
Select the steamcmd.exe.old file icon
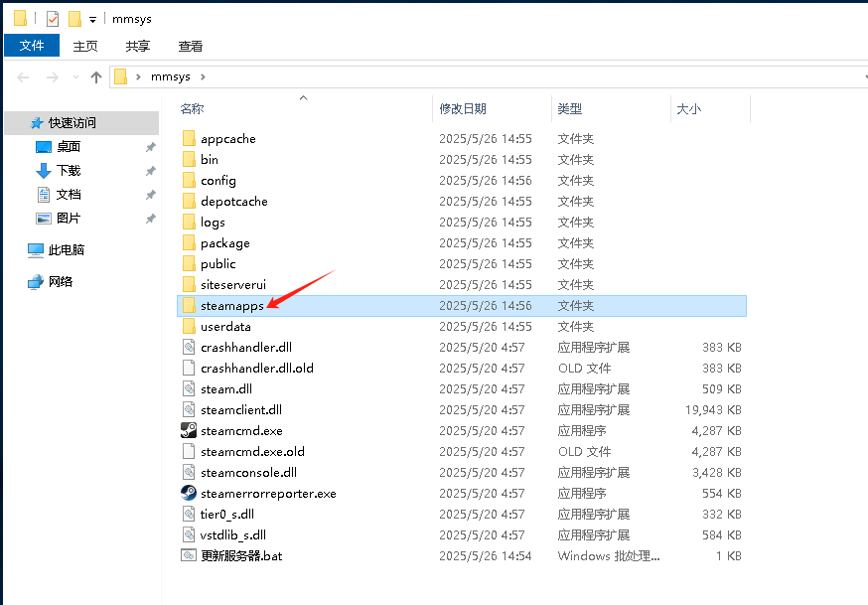(189, 452)
